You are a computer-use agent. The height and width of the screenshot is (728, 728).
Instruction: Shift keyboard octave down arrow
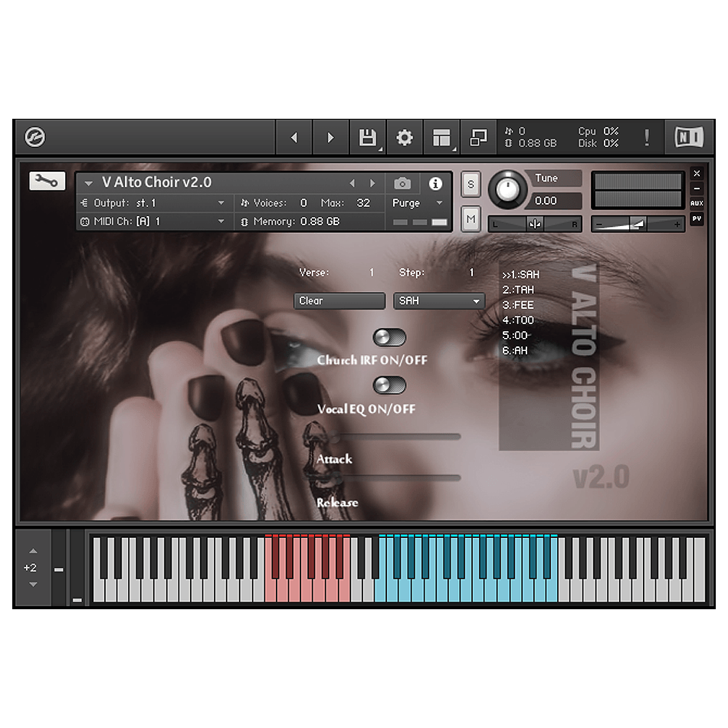tap(33, 585)
